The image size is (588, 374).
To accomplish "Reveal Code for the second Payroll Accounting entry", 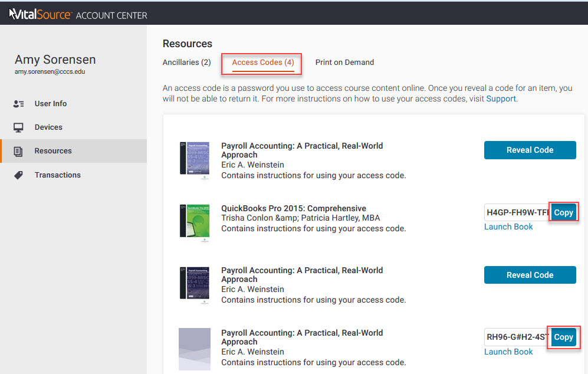I will coord(530,275).
